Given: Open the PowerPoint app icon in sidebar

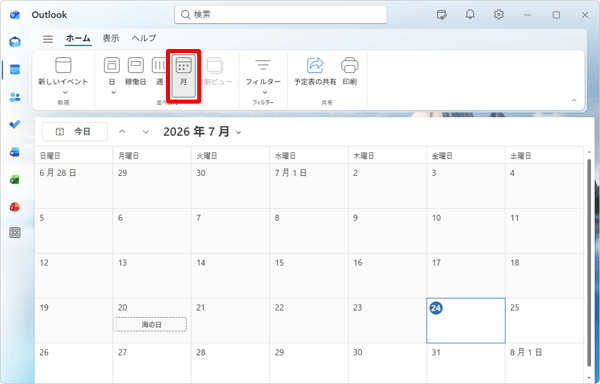Looking at the screenshot, I should (x=15, y=207).
